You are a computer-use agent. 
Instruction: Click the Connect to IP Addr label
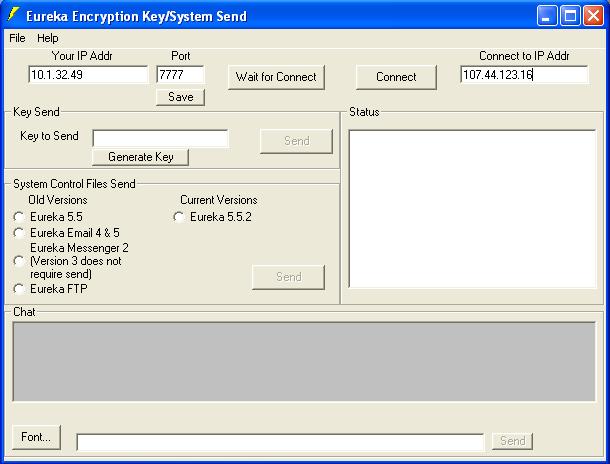tap(524, 56)
